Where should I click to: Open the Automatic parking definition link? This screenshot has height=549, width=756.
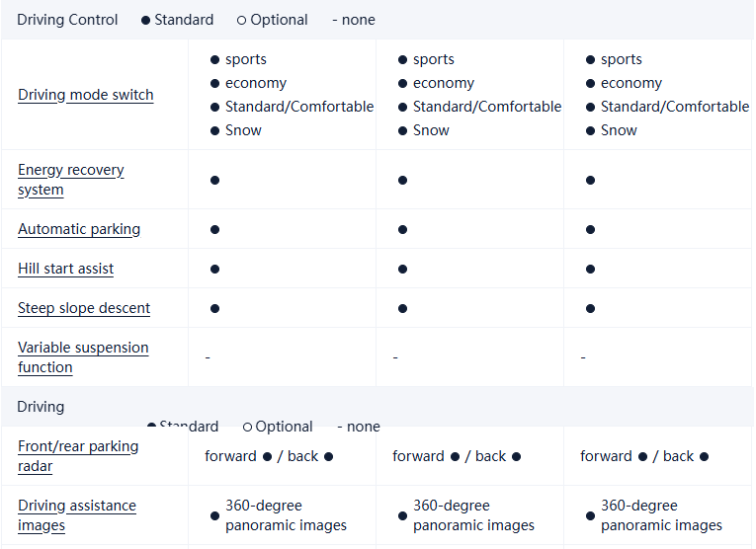79,229
